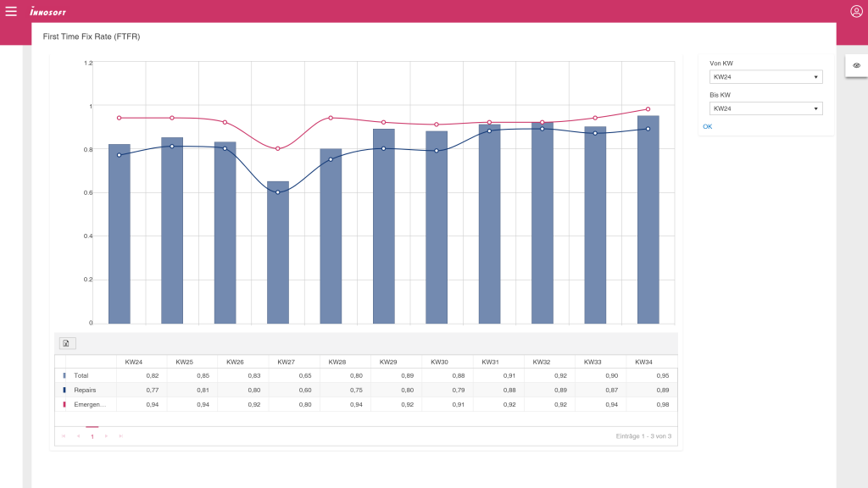Select page 1 in the table pagination
The height and width of the screenshot is (488, 868).
(x=92, y=436)
